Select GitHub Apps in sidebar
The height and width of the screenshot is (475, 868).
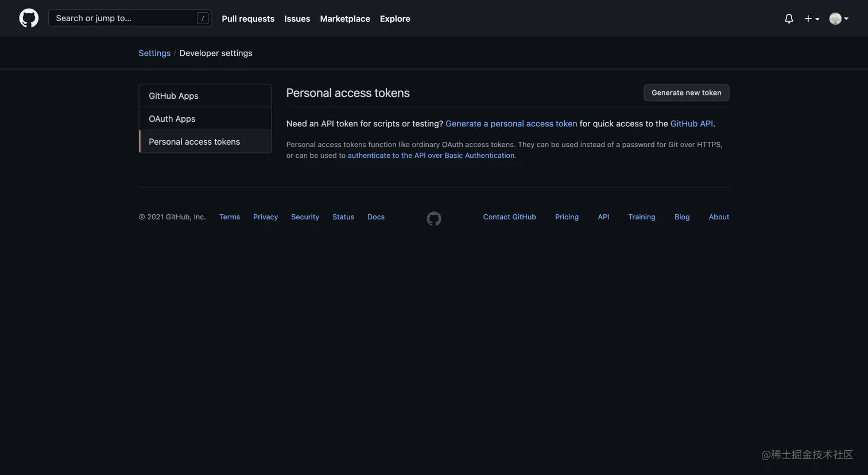173,96
